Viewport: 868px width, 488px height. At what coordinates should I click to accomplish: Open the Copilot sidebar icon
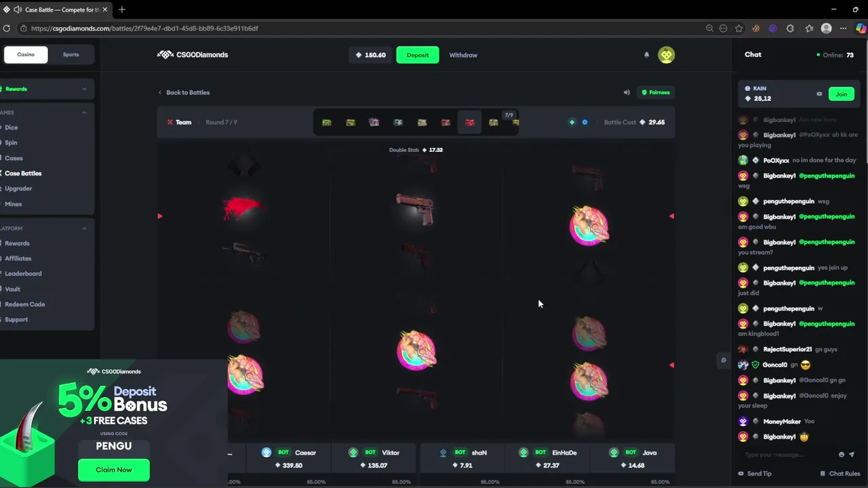861,28
